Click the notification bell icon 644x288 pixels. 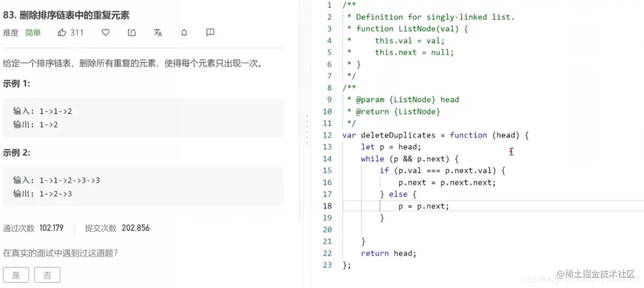click(184, 33)
